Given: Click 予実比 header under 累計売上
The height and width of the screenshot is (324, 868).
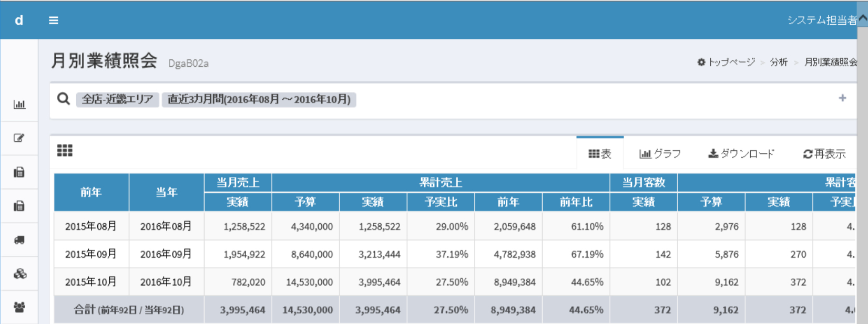Looking at the screenshot, I should 441,202.
